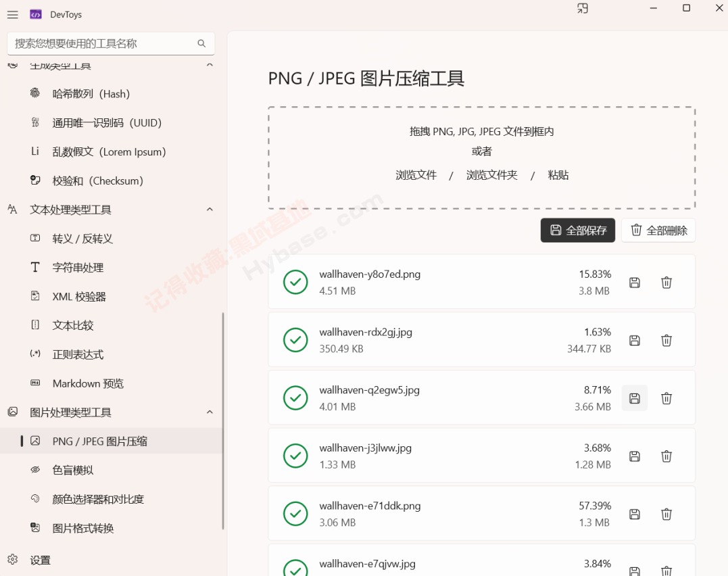This screenshot has width=728, height=576.
Task: Open the 乱数假文 (Lorem Ipsum) tool
Action: 112,151
